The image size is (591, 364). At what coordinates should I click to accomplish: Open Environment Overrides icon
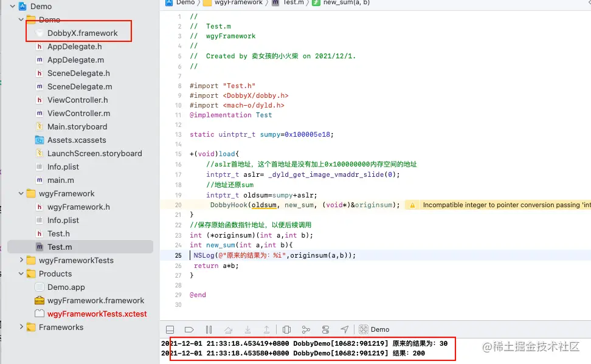[x=325, y=330]
